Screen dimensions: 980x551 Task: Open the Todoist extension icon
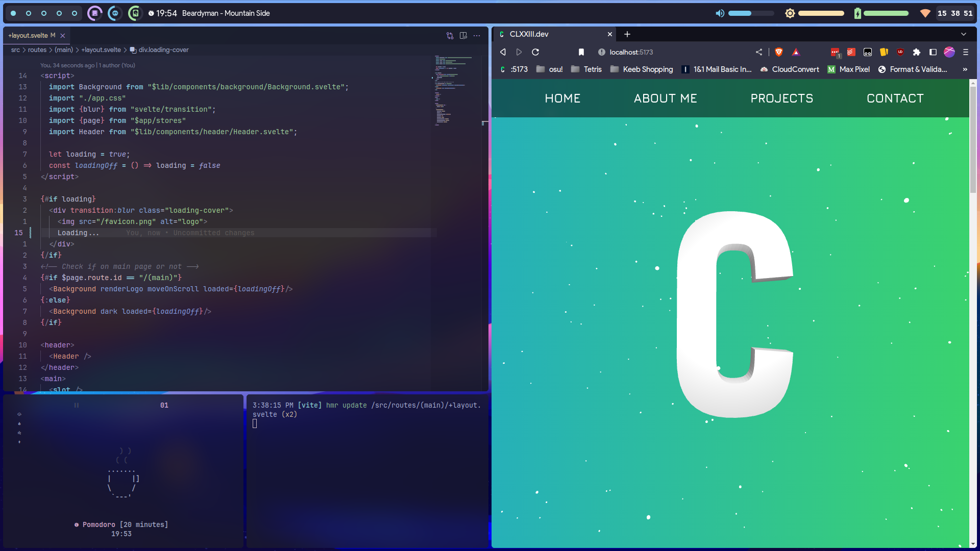(x=851, y=52)
